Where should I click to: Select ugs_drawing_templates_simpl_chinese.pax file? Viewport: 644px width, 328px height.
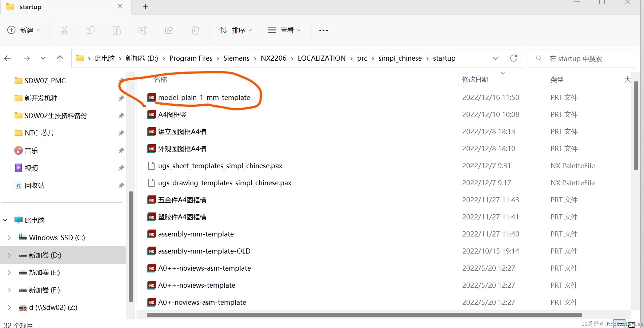tap(225, 183)
